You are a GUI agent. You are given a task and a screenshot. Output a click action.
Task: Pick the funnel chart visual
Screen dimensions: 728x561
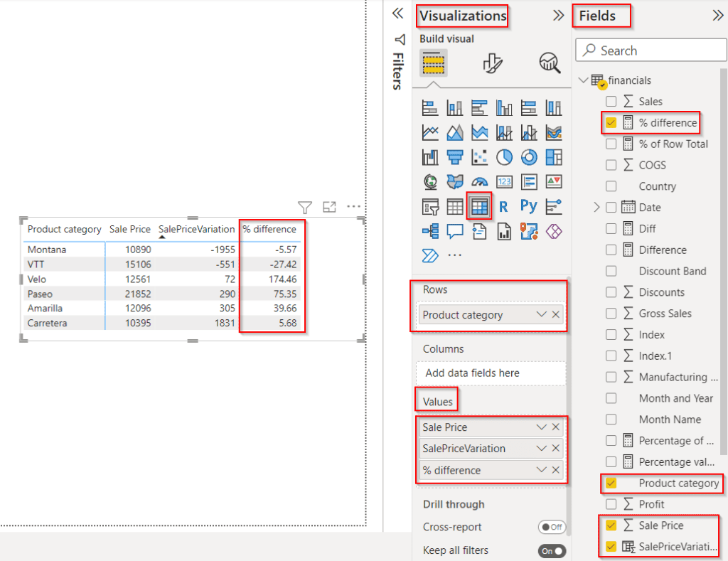tap(454, 157)
